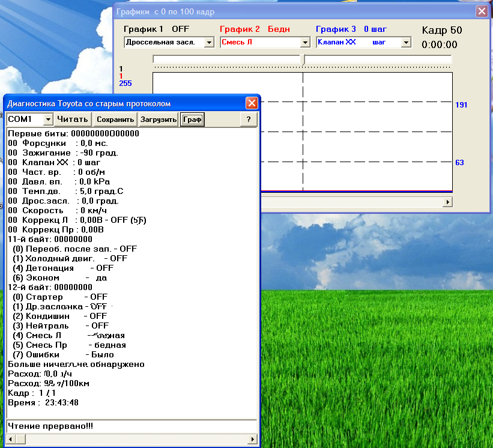Click the 'Коррекц Пр : 0,00В' row

(x=56, y=230)
